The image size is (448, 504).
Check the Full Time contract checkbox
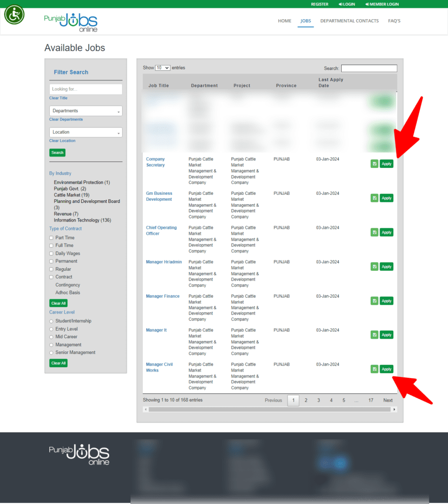pyautogui.click(x=51, y=246)
